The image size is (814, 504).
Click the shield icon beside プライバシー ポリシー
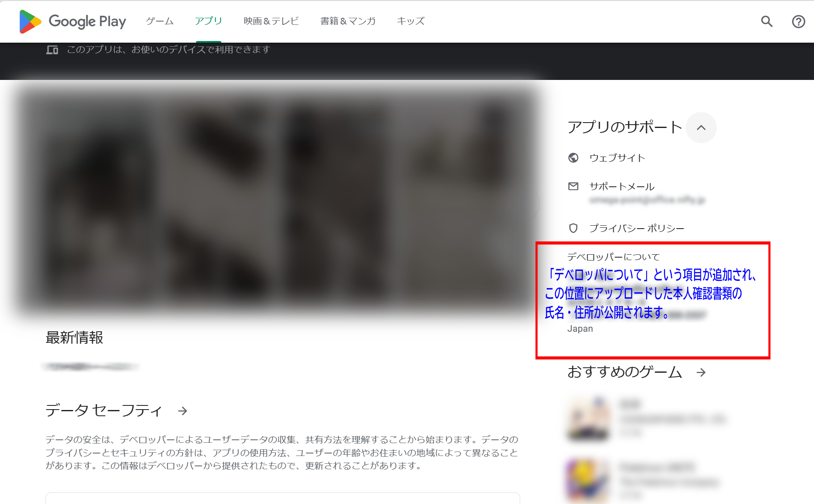[x=573, y=228]
